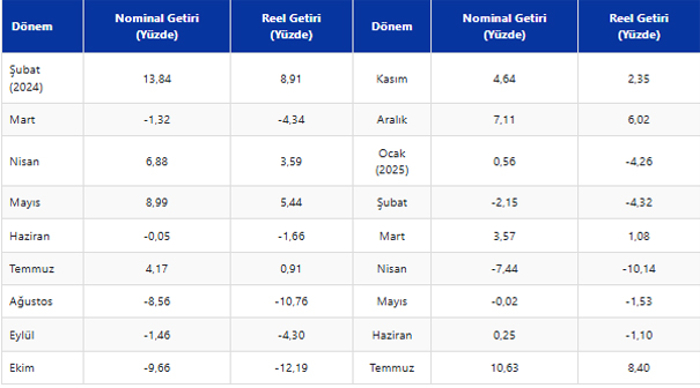Select the right-side Reel Getiri header
The height and width of the screenshot is (388, 700).
[639, 26]
